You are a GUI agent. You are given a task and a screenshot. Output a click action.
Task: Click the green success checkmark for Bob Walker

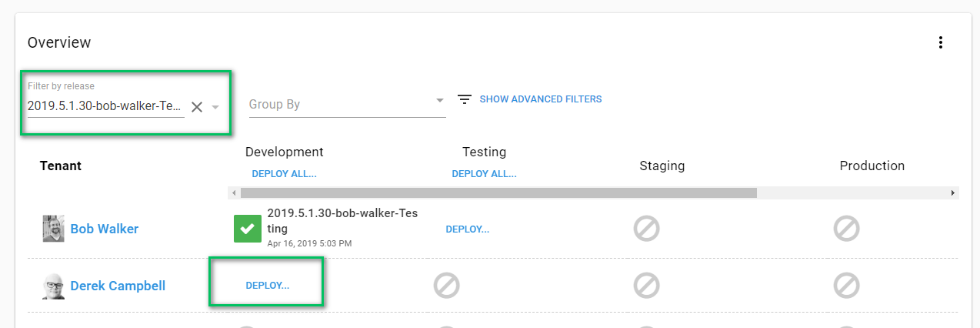[248, 229]
